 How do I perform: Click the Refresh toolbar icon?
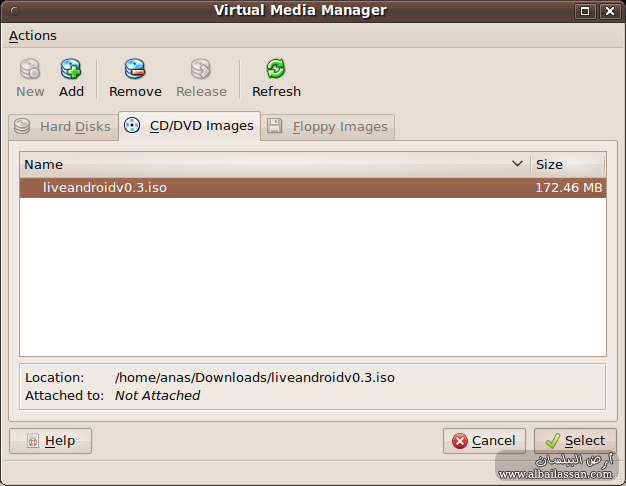[276, 78]
